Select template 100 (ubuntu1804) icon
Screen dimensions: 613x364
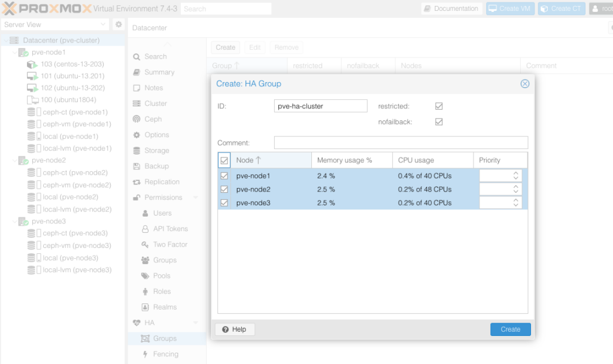[32, 100]
